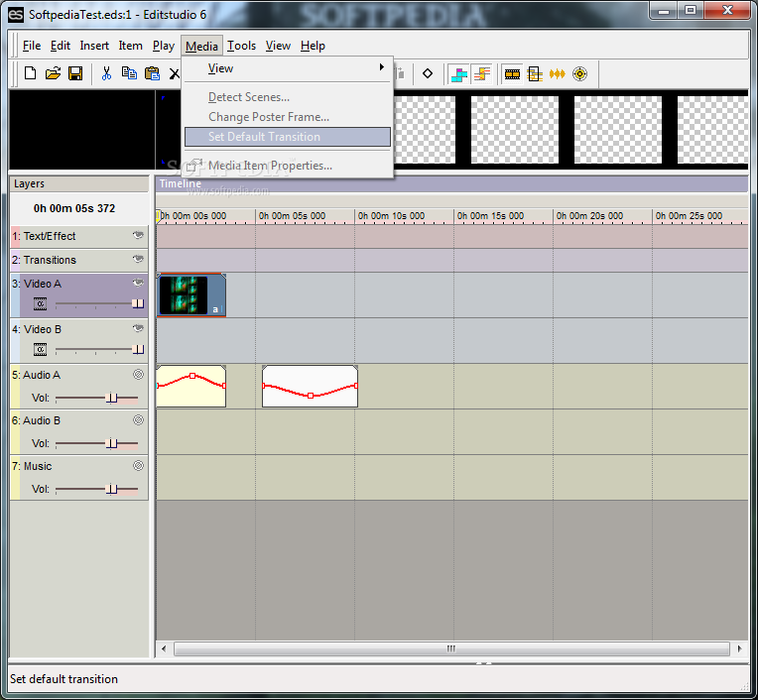Click the Editstudio 'es' title bar icon
Image resolution: width=758 pixels, height=700 pixels.
point(16,15)
